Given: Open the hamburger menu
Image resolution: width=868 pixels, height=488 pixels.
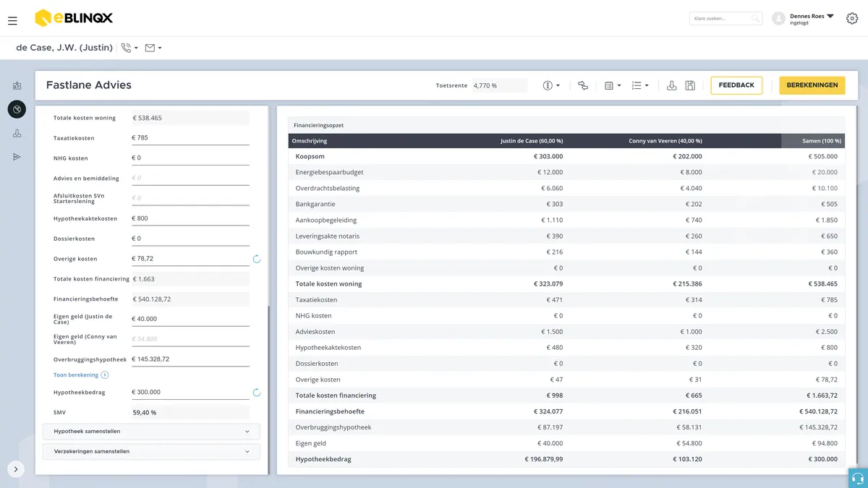Looking at the screenshot, I should coord(12,21).
